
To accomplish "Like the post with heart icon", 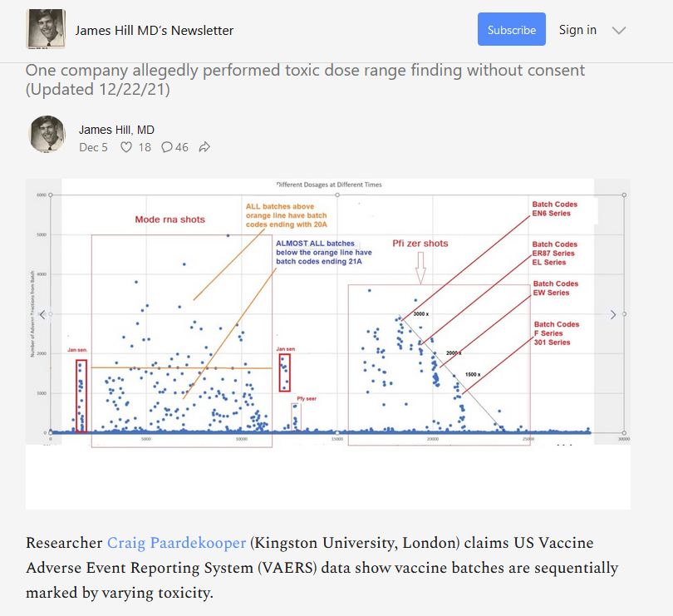I will pyautogui.click(x=126, y=147).
